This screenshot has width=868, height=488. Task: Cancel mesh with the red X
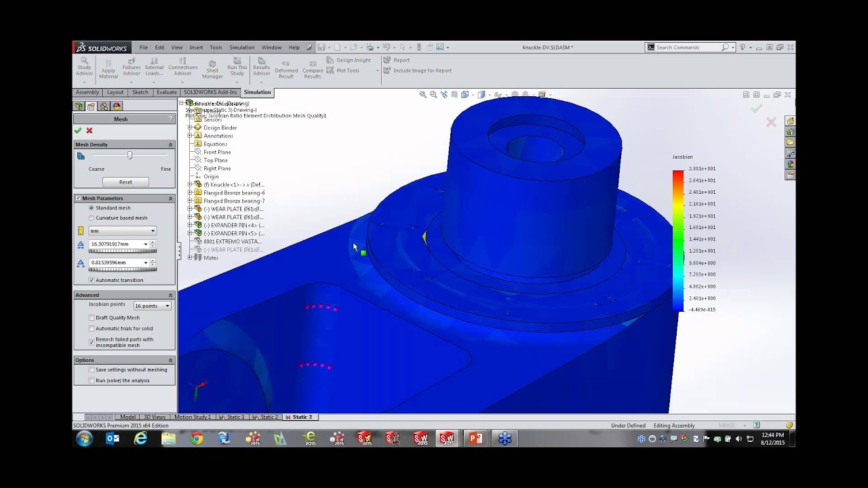(89, 130)
